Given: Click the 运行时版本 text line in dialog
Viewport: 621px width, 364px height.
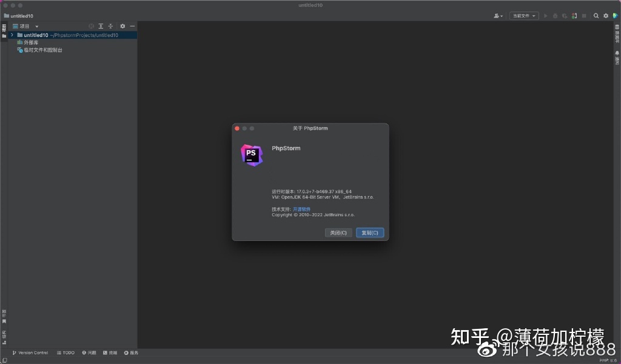Looking at the screenshot, I should pos(312,191).
